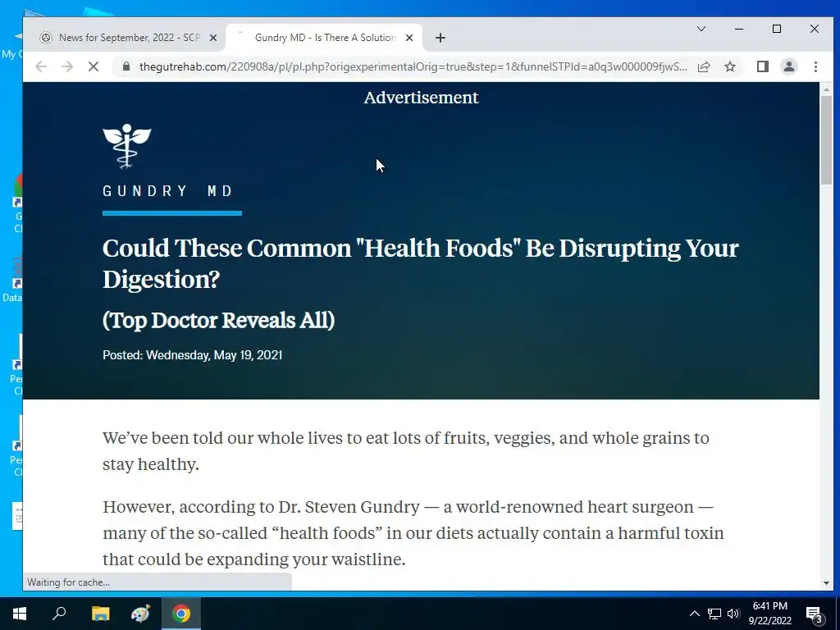840x630 pixels.
Task: Click the scrollbar up arrow
Action: 826,89
